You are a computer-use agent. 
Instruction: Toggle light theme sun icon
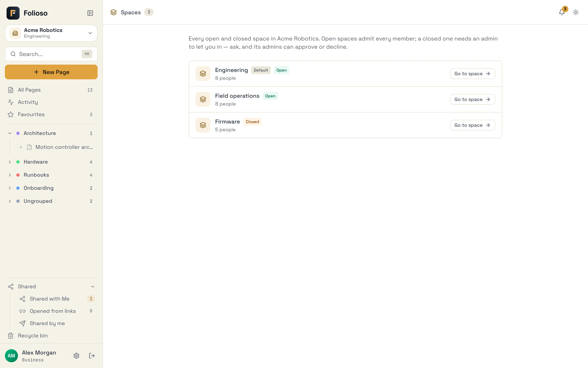coord(576,12)
